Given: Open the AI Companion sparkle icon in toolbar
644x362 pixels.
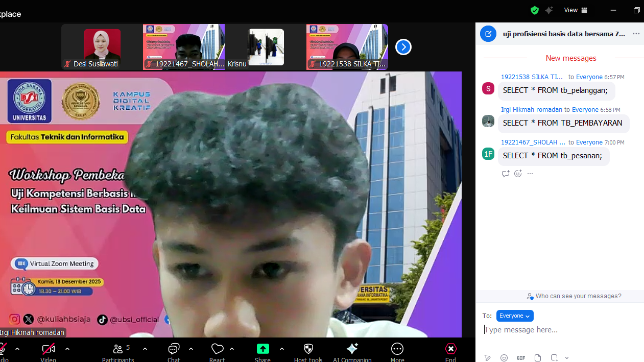Looking at the screenshot, I should [x=352, y=349].
